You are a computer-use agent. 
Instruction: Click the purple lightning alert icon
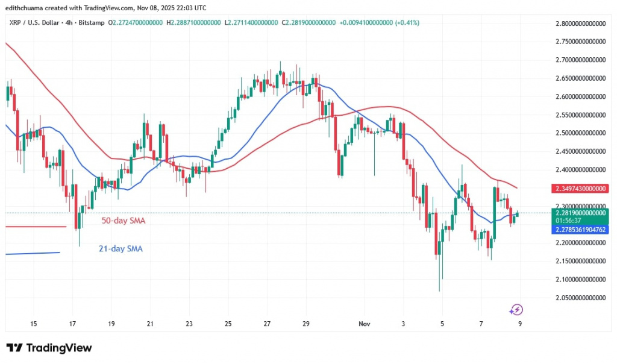pyautogui.click(x=516, y=309)
